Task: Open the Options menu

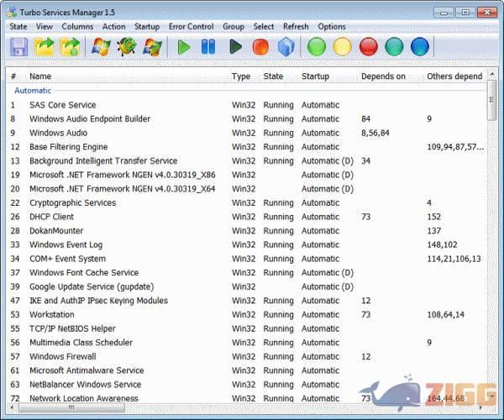Action: [332, 27]
